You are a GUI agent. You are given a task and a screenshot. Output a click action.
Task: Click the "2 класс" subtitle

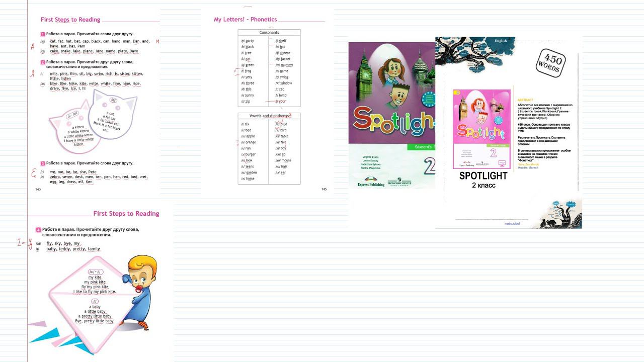tap(484, 186)
